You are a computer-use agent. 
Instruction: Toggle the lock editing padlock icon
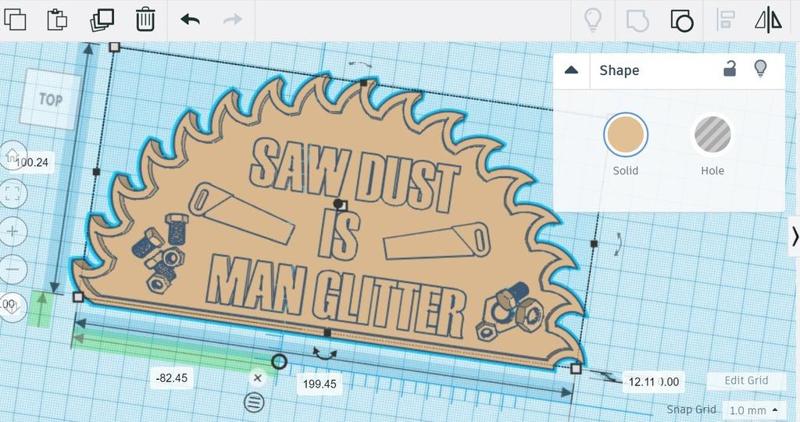tap(730, 68)
